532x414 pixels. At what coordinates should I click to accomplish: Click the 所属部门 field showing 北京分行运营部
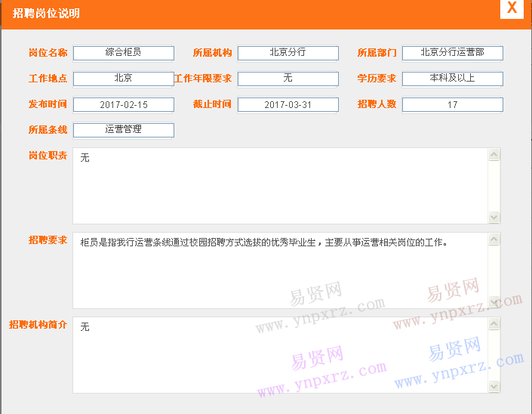coord(452,53)
